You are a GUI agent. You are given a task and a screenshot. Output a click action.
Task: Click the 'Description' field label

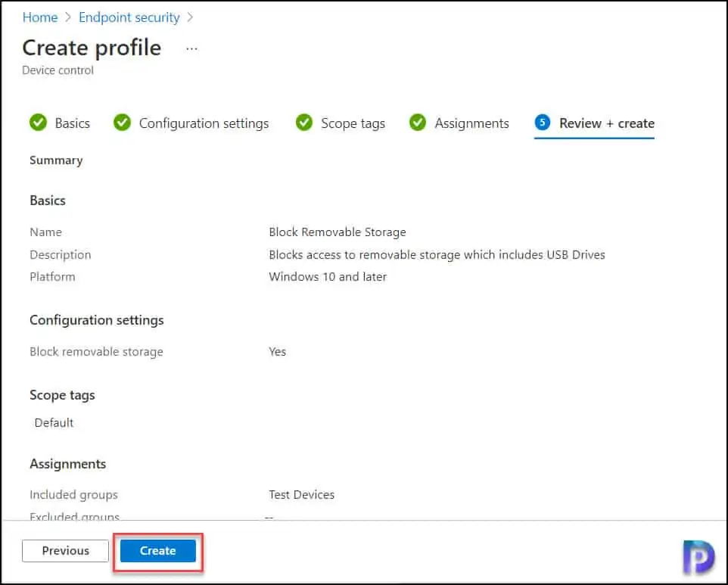tap(61, 254)
